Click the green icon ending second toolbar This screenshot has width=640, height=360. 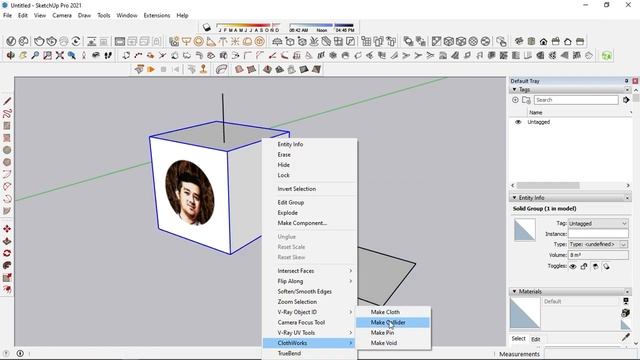tap(607, 55)
